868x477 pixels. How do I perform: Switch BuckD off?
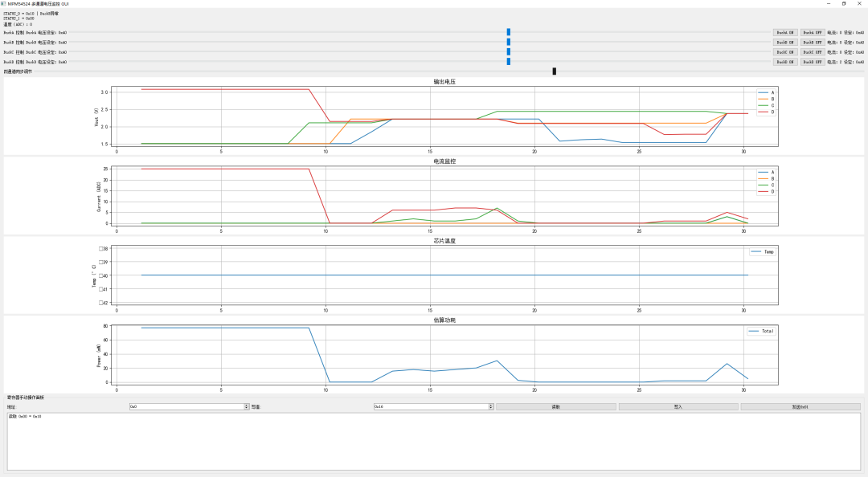coord(813,62)
